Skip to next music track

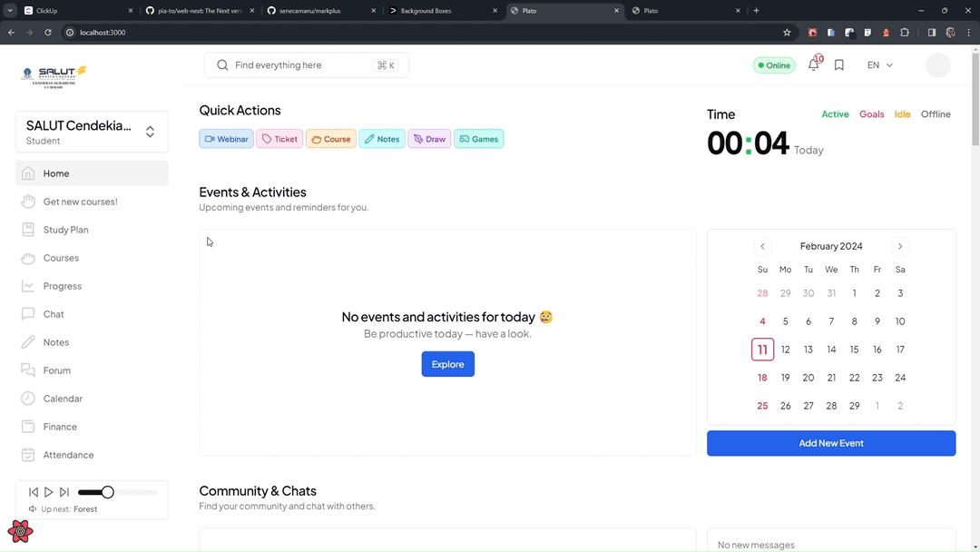64,492
